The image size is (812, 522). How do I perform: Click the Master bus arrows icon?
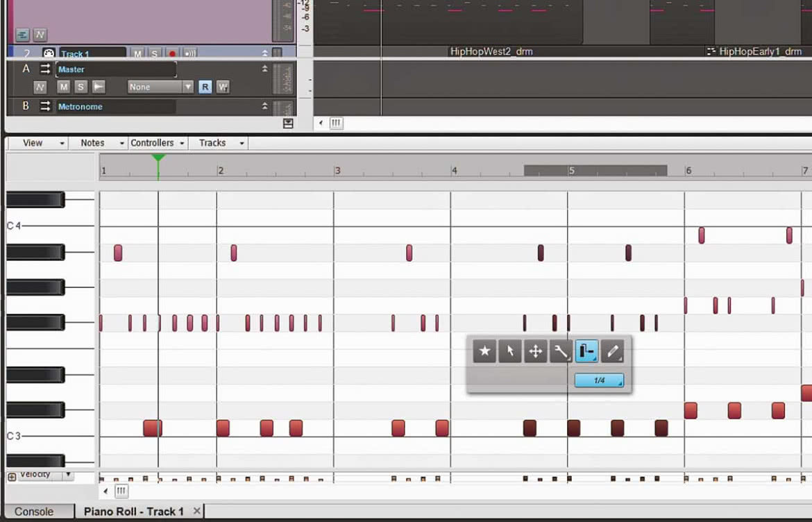tap(45, 69)
